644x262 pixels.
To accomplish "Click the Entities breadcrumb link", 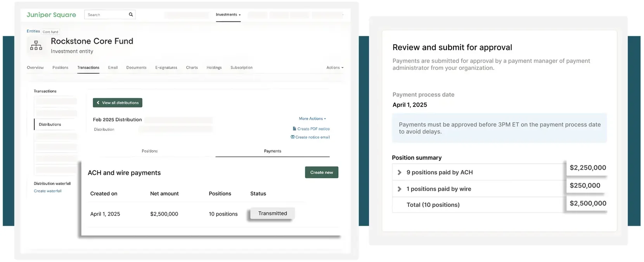I will tap(33, 31).
